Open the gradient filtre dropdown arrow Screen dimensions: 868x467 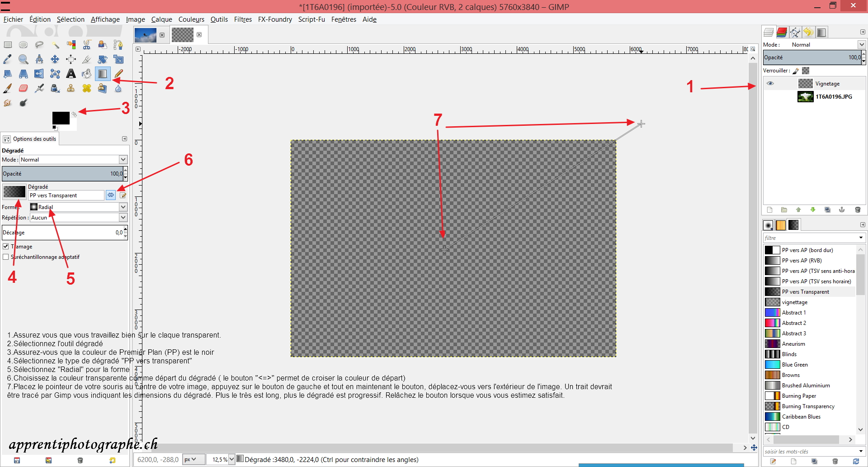861,238
